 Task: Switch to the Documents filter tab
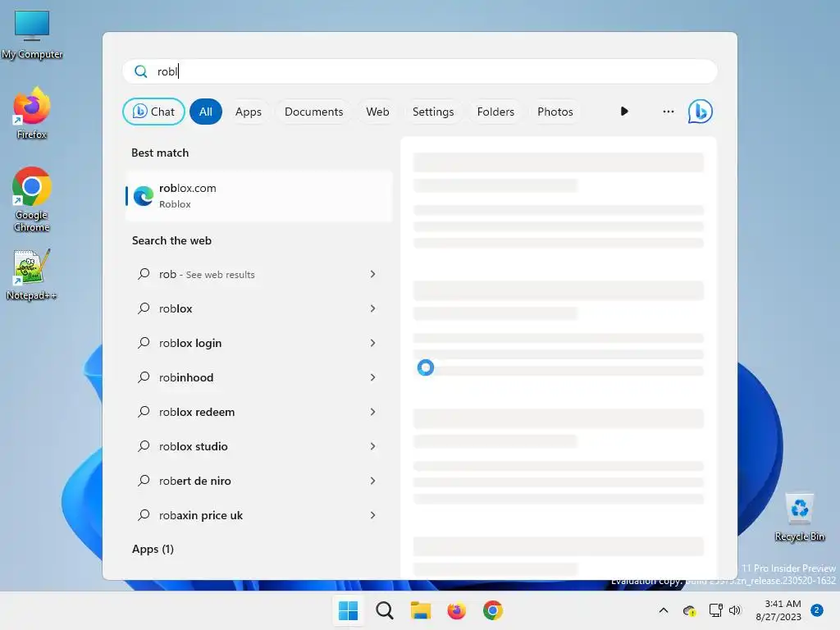pos(313,112)
